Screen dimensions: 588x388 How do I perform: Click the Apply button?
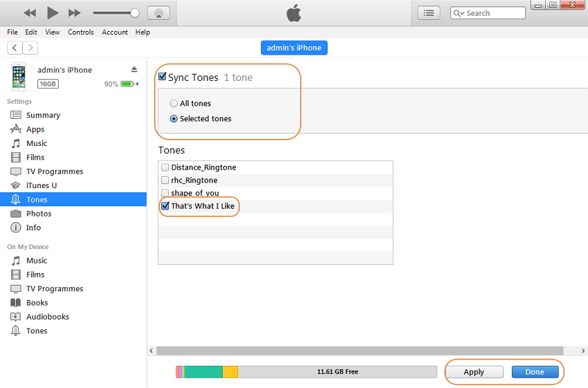point(474,372)
